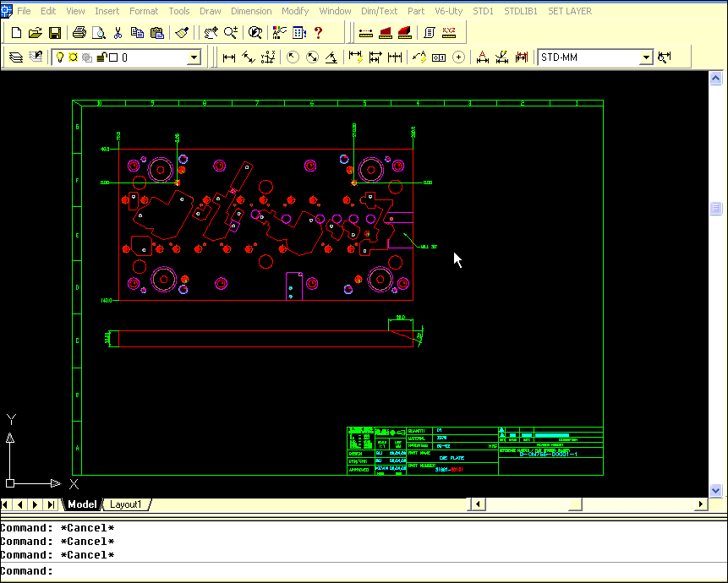Cut selection with scissors icon
The image size is (728, 583).
click(x=118, y=32)
